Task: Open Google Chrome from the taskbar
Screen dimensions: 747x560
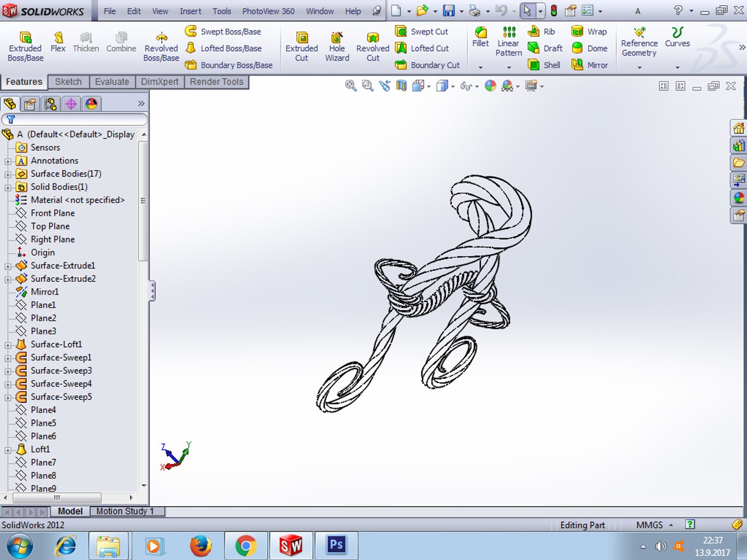Action: (x=246, y=545)
